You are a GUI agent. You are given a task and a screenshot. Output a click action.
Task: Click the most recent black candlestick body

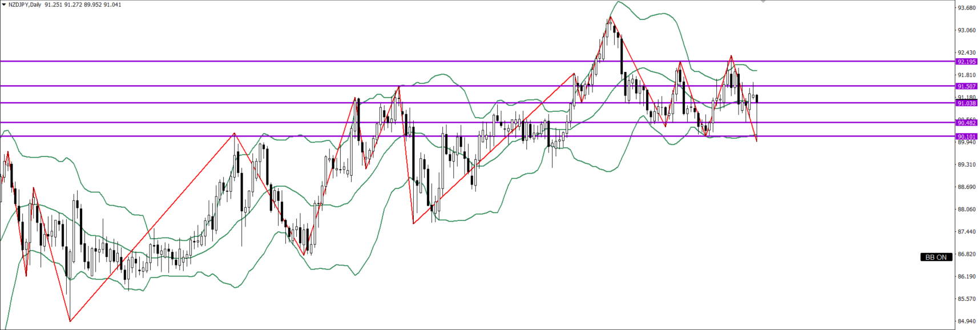pyautogui.click(x=757, y=98)
